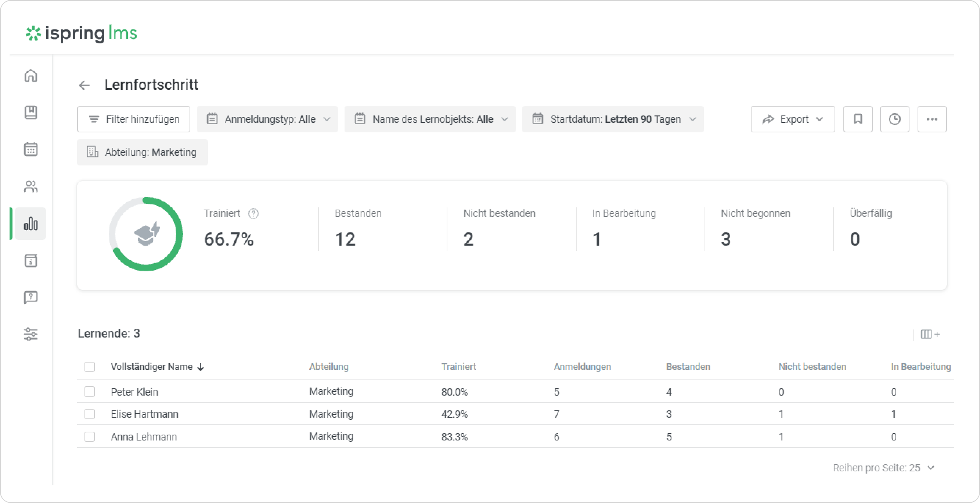
Task: Open the Home icon in sidebar
Action: [x=31, y=75]
